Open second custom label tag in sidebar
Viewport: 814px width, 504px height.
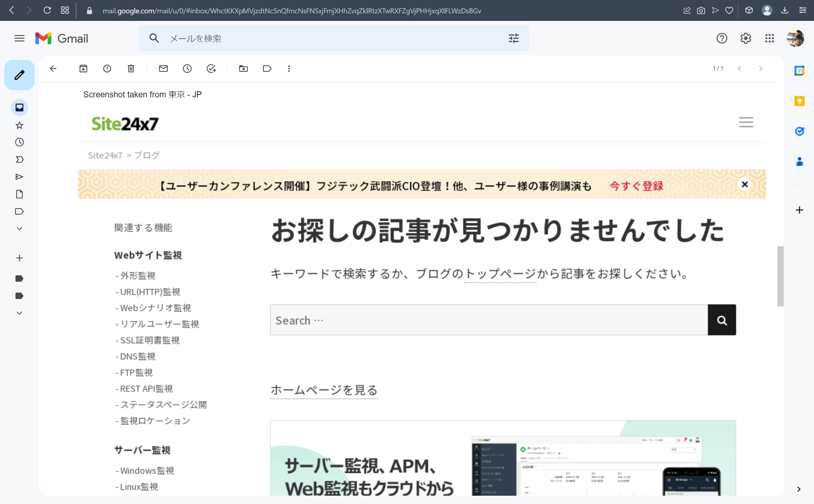click(19, 296)
